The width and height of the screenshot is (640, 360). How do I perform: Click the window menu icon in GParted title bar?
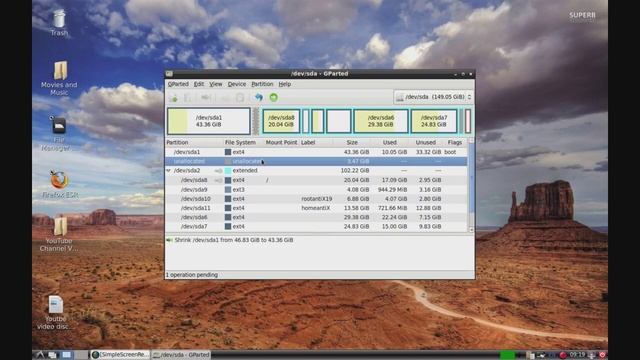pyautogui.click(x=169, y=74)
